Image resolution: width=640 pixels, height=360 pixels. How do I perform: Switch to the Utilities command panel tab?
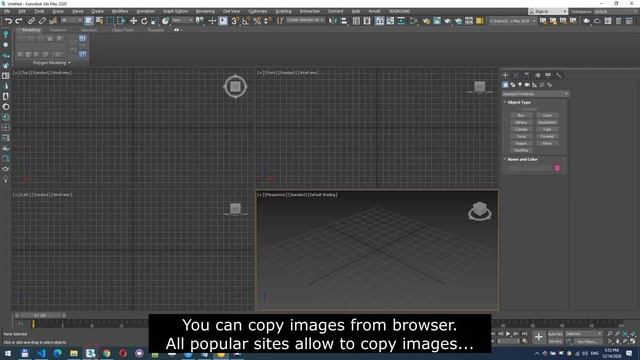click(x=558, y=76)
